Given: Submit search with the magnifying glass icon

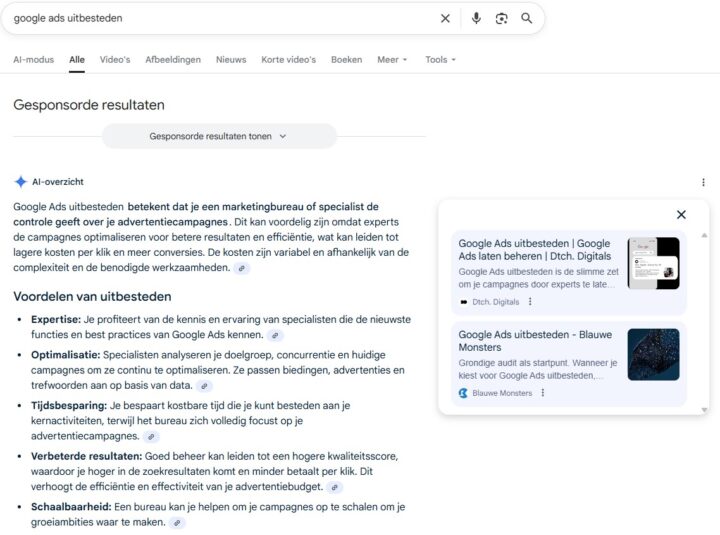Looking at the screenshot, I should pos(527,18).
